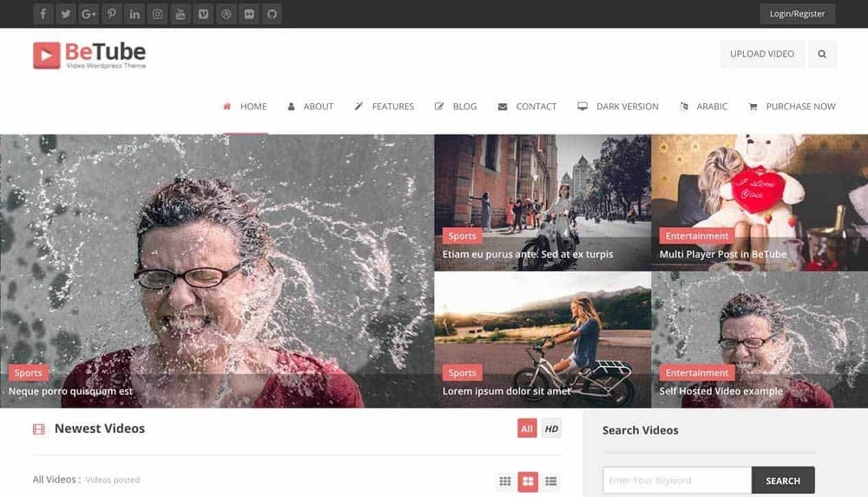868x497 pixels.
Task: Filter newest videos by HD
Action: [x=551, y=428]
